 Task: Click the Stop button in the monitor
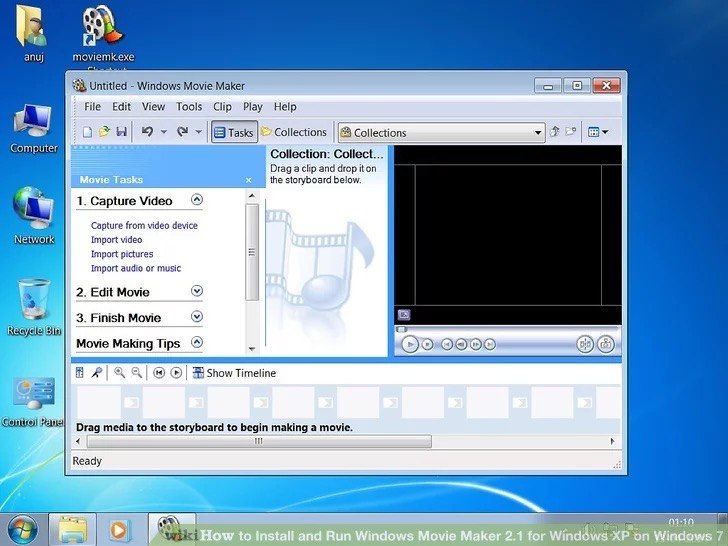point(427,344)
